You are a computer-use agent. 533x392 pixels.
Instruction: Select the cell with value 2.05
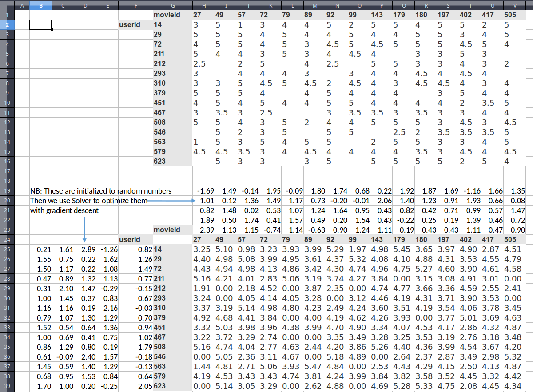pos(135,386)
